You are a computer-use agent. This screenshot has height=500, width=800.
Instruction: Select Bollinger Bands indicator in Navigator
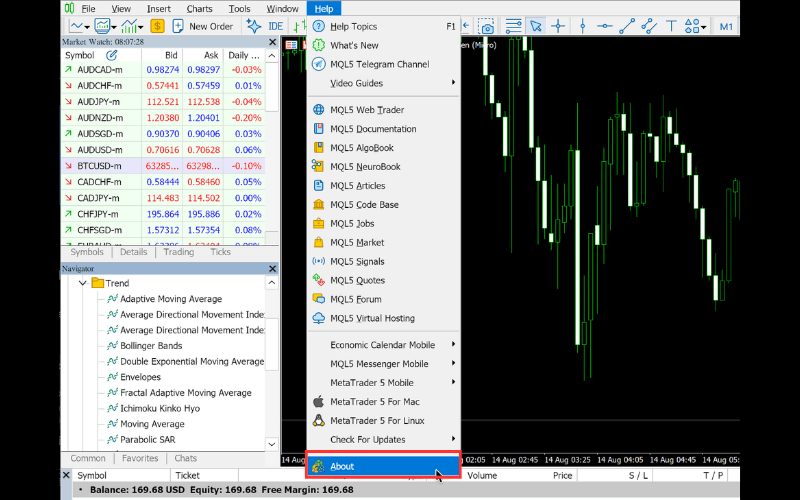pos(151,345)
